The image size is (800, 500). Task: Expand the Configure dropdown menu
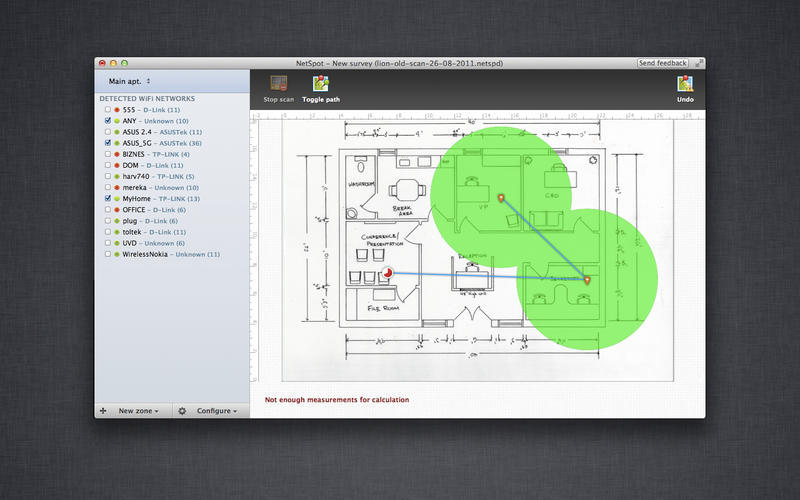pyautogui.click(x=216, y=411)
